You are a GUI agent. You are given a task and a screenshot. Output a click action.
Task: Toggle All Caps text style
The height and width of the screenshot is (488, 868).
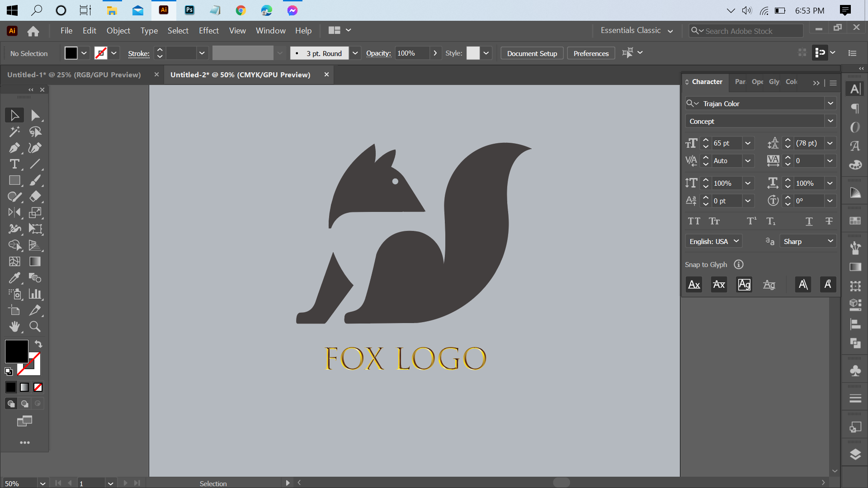(x=694, y=221)
